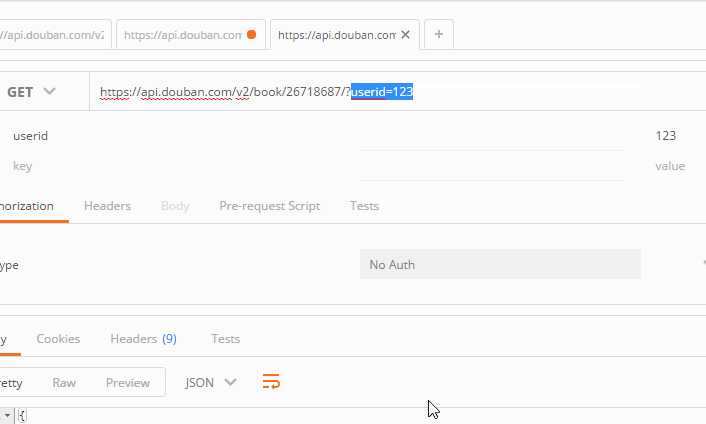Click the 123 parameter value field

(x=665, y=136)
